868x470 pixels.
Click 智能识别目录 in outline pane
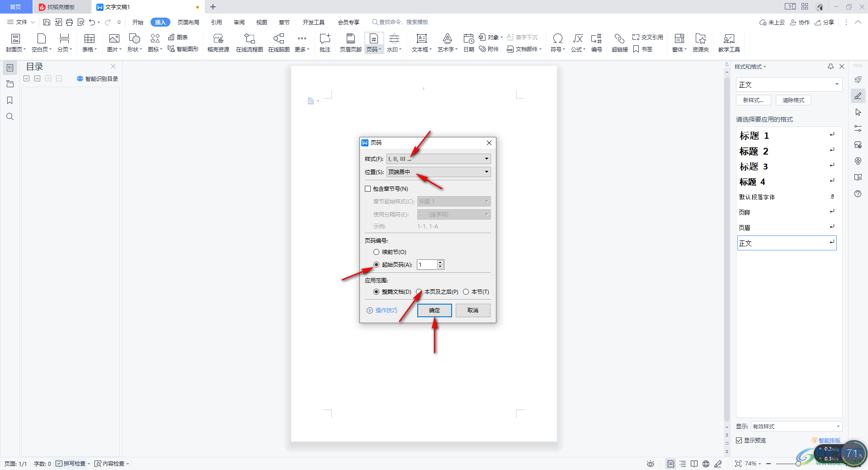98,79
